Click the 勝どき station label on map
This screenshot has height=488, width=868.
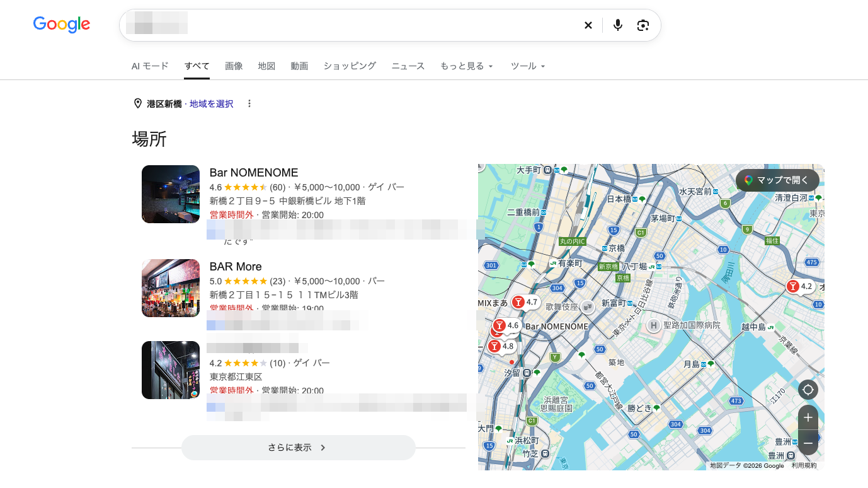639,408
